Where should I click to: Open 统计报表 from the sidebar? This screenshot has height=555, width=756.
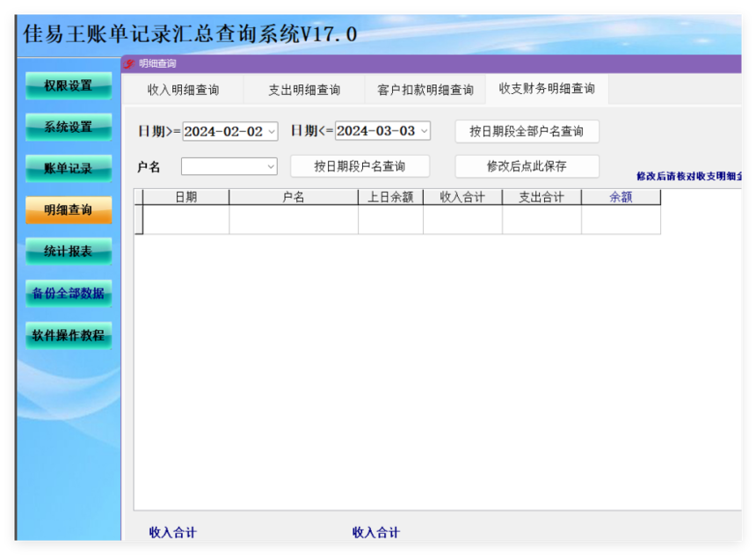click(69, 252)
